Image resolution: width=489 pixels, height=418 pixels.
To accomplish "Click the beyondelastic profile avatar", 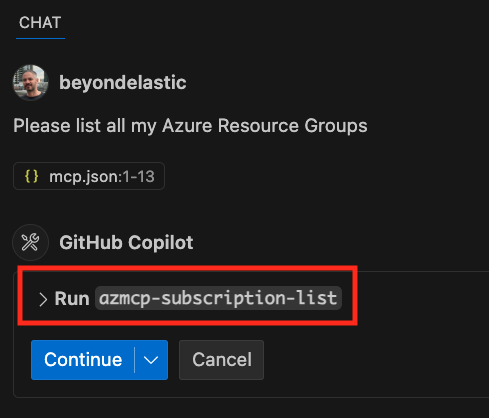I will (31, 83).
